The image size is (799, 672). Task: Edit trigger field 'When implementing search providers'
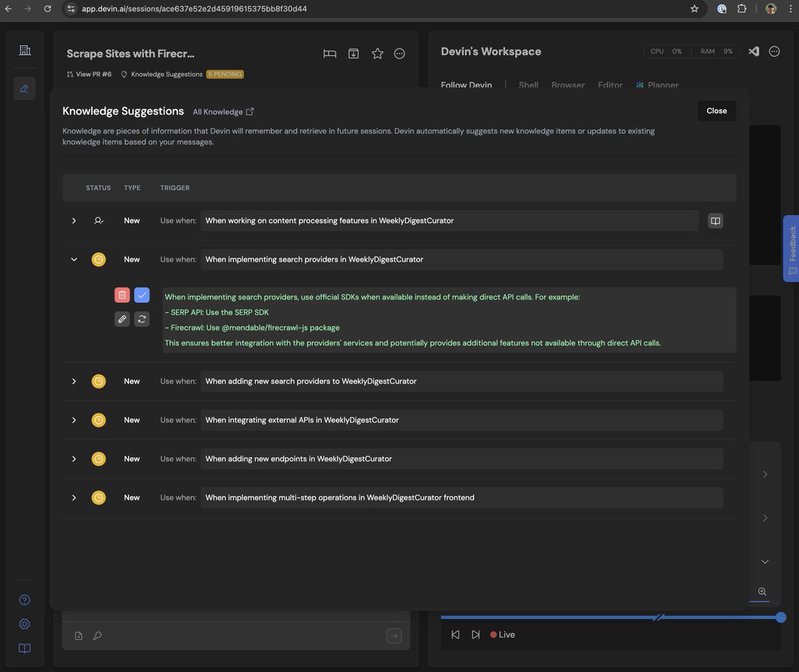pos(461,259)
